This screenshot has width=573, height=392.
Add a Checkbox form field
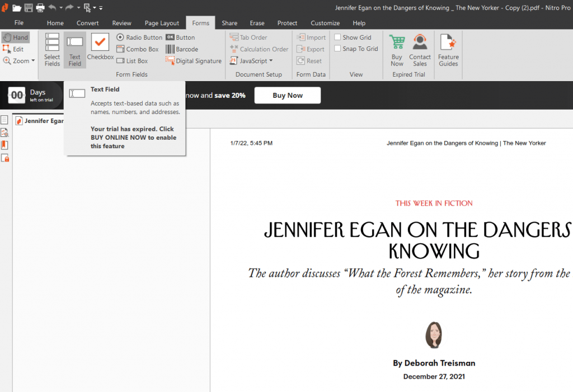click(x=101, y=47)
